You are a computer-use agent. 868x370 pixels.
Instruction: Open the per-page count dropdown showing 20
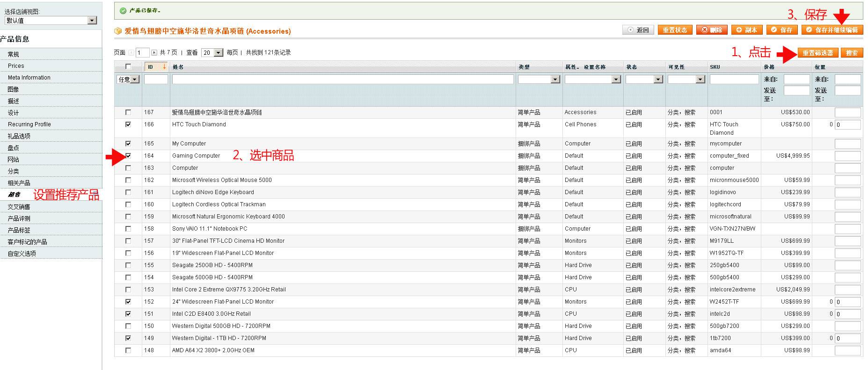coord(212,53)
